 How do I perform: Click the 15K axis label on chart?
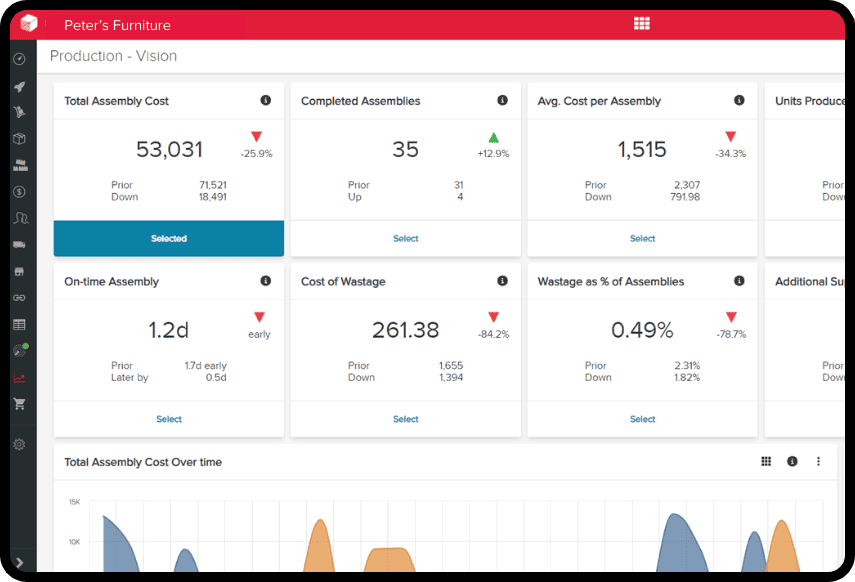click(x=75, y=502)
